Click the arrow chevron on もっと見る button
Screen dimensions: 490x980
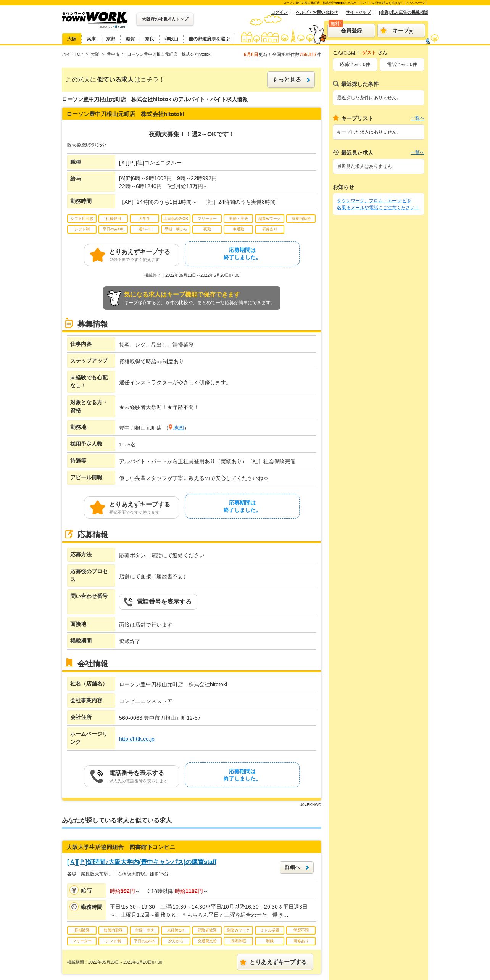[308, 80]
